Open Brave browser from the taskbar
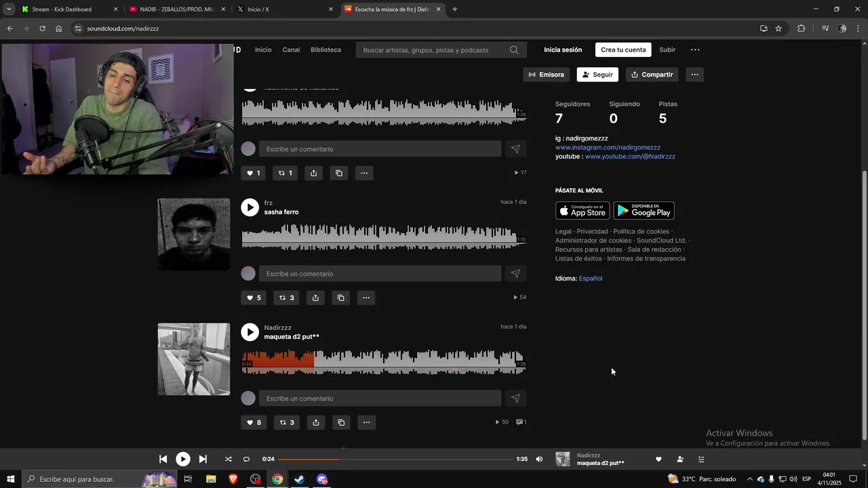868x488 pixels. pyautogui.click(x=233, y=479)
